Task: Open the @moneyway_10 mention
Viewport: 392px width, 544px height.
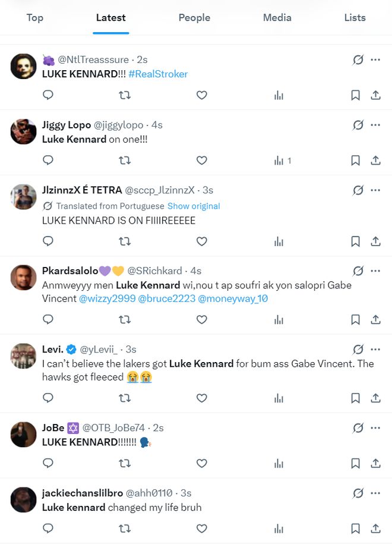Action: point(233,299)
